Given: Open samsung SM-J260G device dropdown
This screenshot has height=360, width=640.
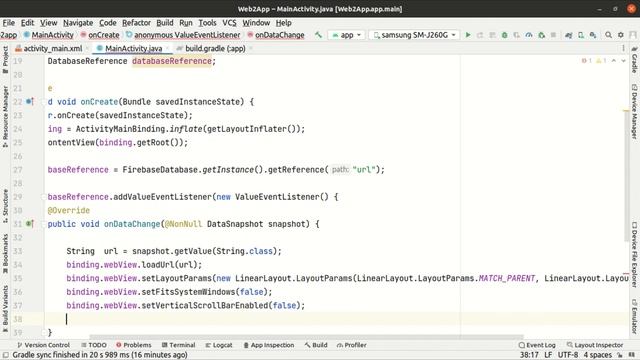Looking at the screenshot, I should pyautogui.click(x=414, y=35).
